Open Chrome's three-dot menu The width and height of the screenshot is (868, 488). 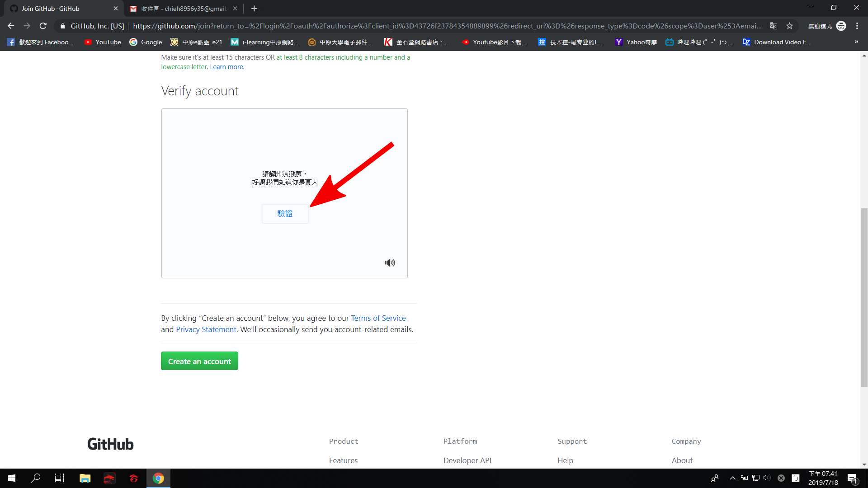(857, 26)
